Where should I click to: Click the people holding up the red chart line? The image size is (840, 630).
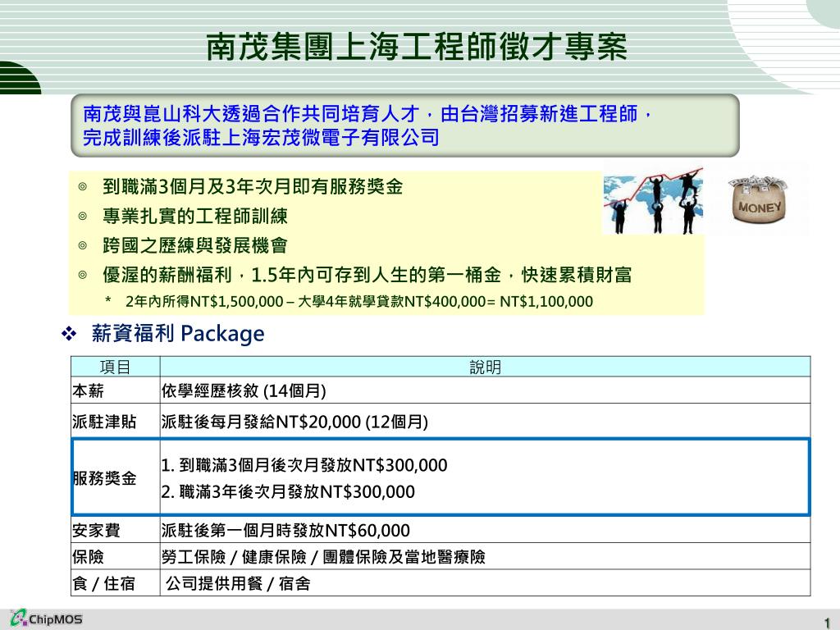pos(653,201)
